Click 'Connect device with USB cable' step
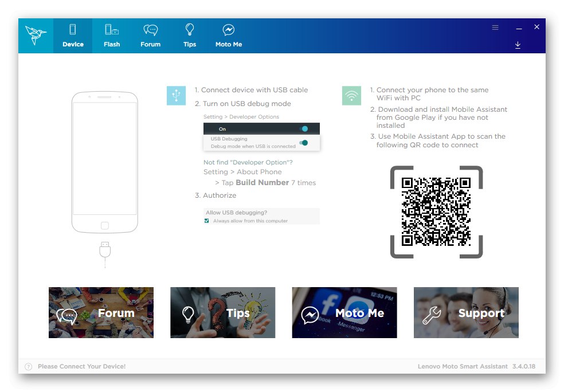 coord(251,90)
